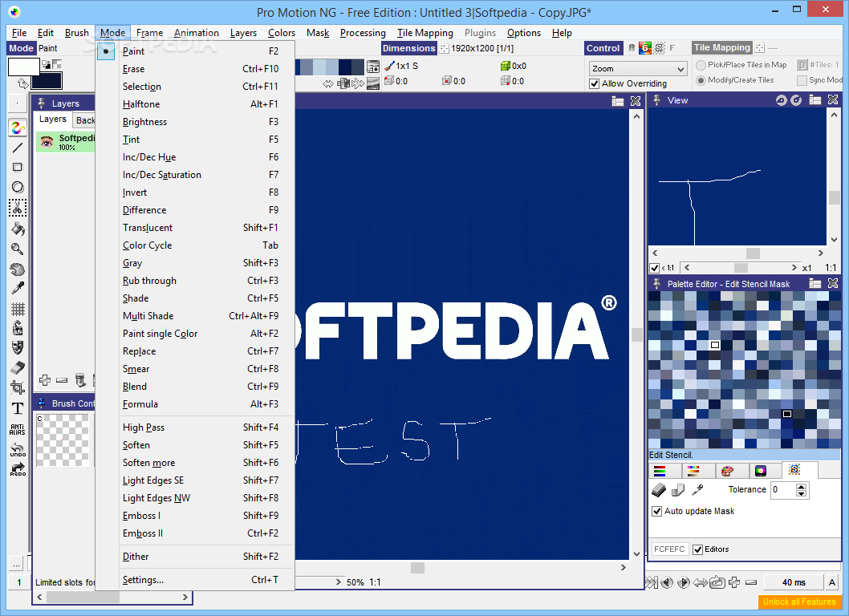The height and width of the screenshot is (616, 849).
Task: Switch to the Back tab in Layers
Action: coord(84,120)
